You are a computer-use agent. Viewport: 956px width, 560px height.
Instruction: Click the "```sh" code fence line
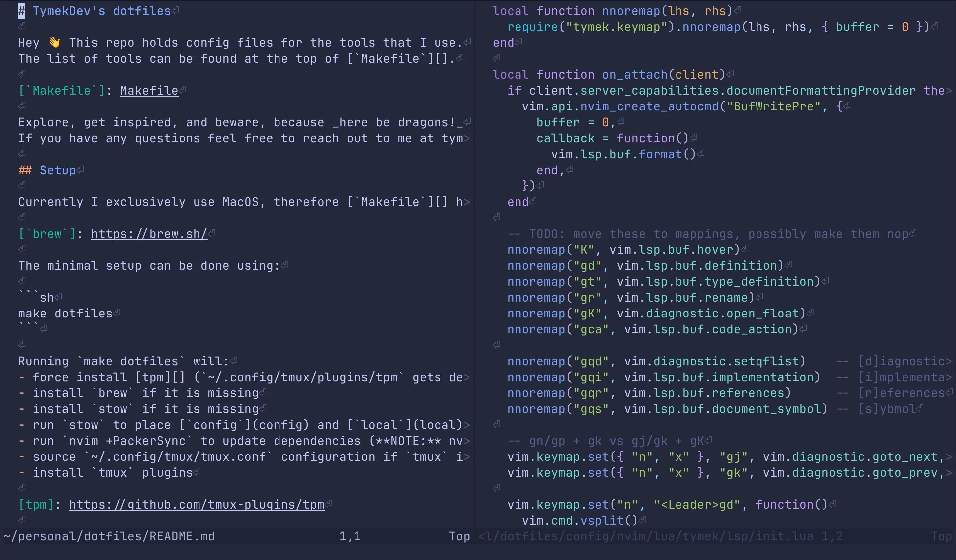click(x=36, y=298)
